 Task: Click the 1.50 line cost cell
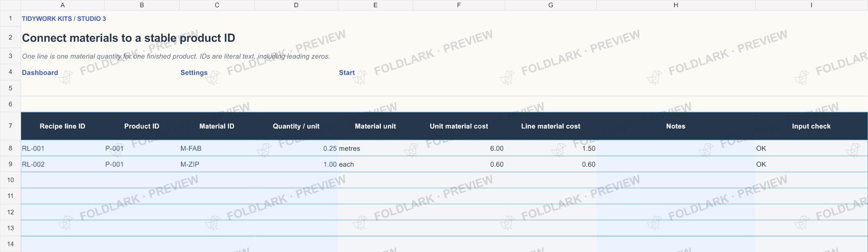[x=551, y=148]
